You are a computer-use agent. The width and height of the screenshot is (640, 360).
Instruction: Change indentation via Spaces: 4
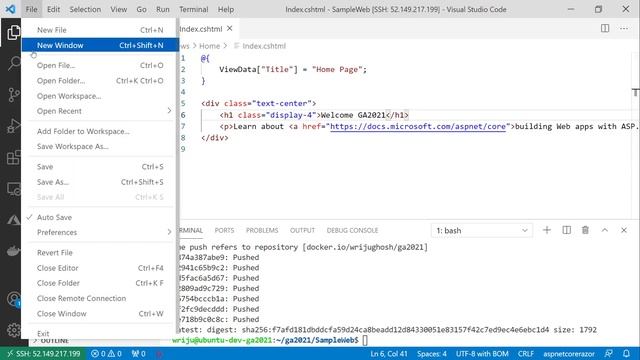click(432, 353)
